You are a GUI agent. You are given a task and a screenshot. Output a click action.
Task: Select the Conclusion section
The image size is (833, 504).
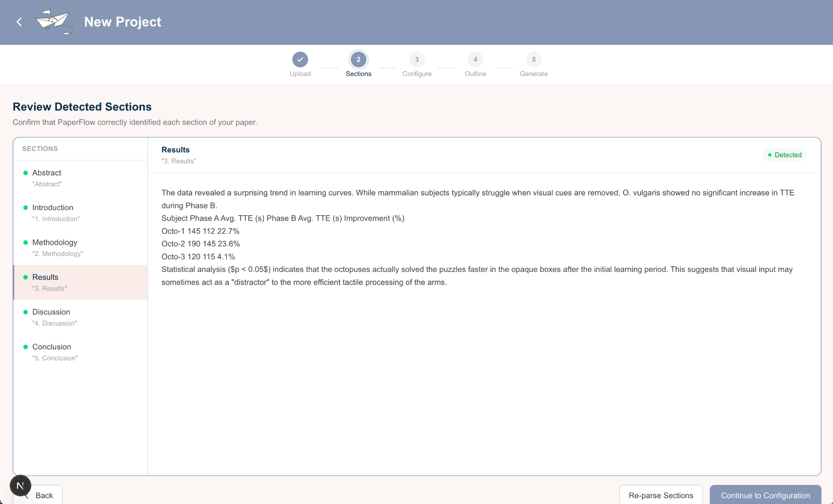point(80,352)
